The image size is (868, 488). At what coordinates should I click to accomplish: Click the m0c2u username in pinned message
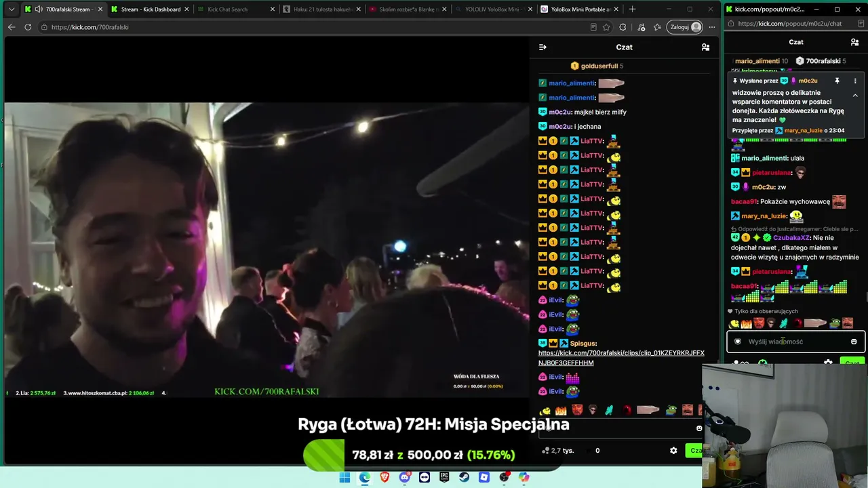(808, 81)
